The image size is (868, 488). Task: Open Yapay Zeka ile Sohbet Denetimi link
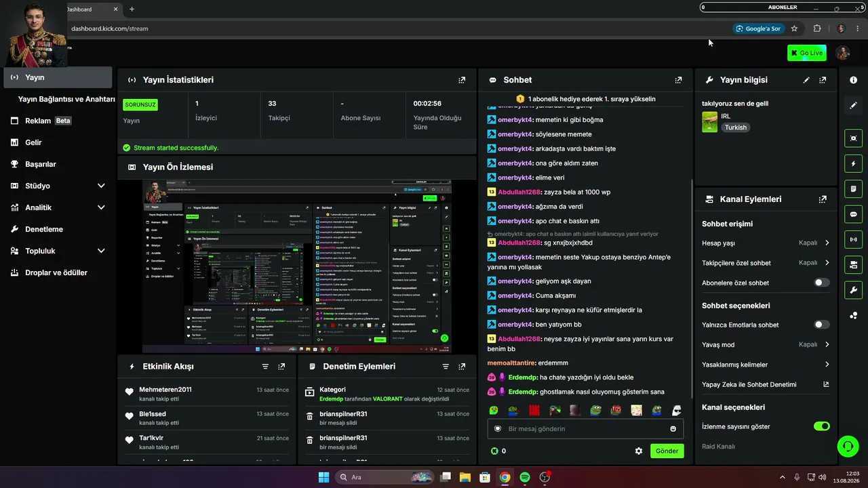[x=766, y=384]
